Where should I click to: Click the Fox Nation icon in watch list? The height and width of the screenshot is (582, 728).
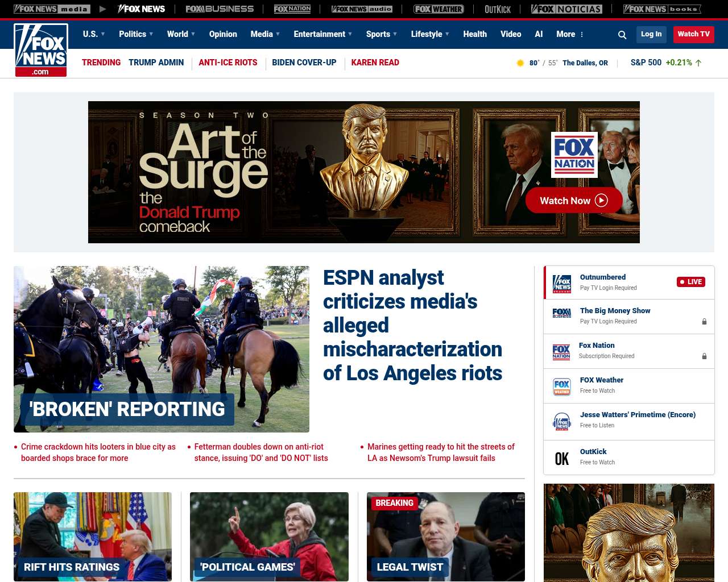tap(561, 352)
